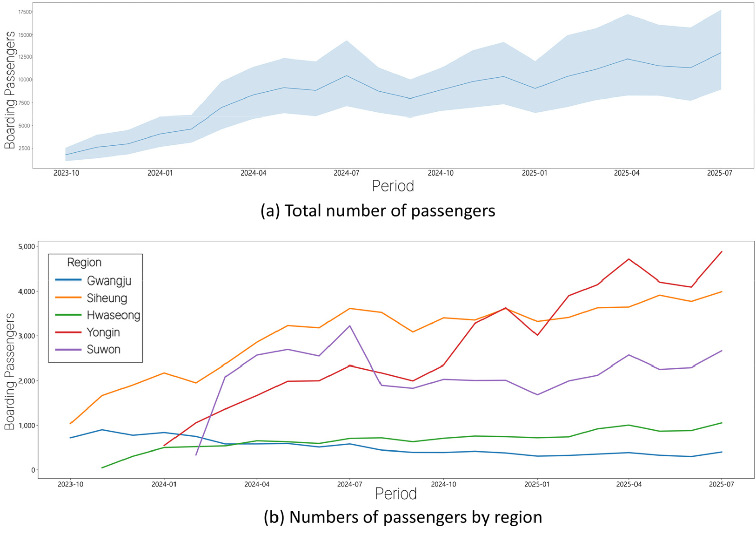
Task: Click the caption (b) Numbers of passengers by region
Action: pyautogui.click(x=402, y=517)
